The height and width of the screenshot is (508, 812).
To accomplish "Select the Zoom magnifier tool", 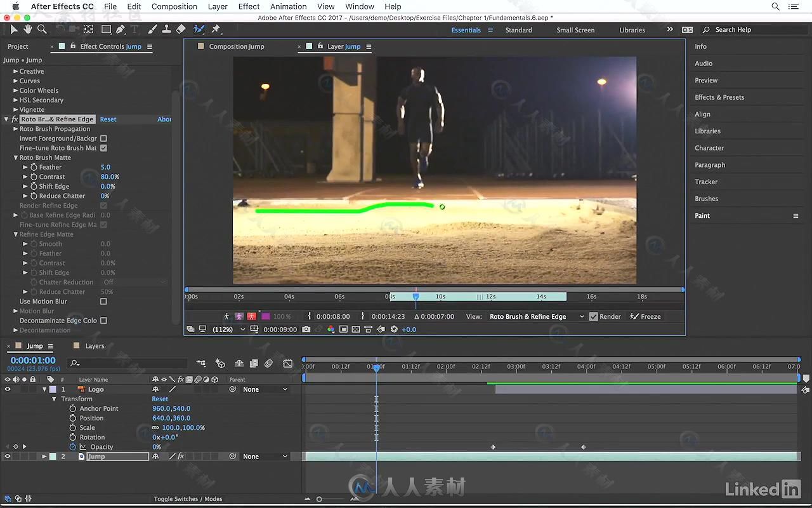I will pos(42,29).
